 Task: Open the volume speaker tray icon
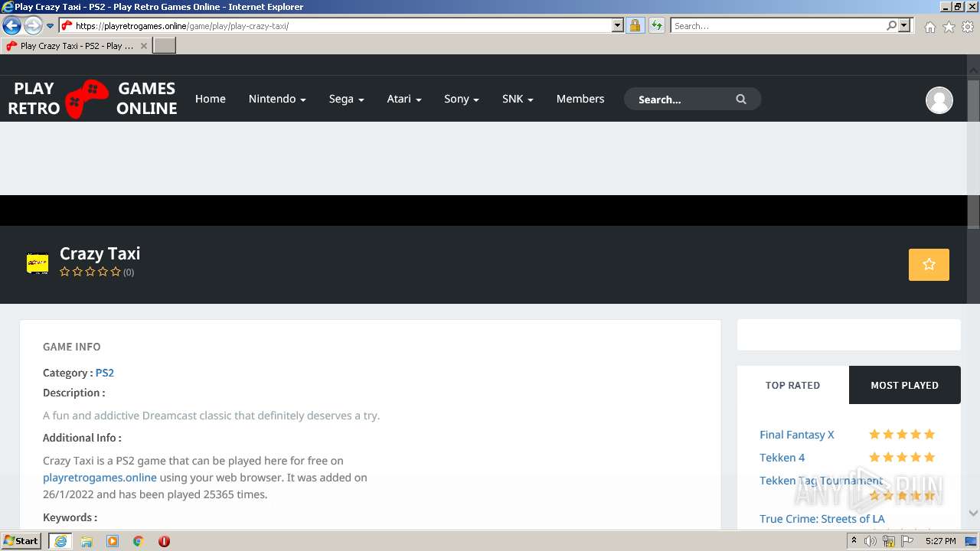coord(871,541)
